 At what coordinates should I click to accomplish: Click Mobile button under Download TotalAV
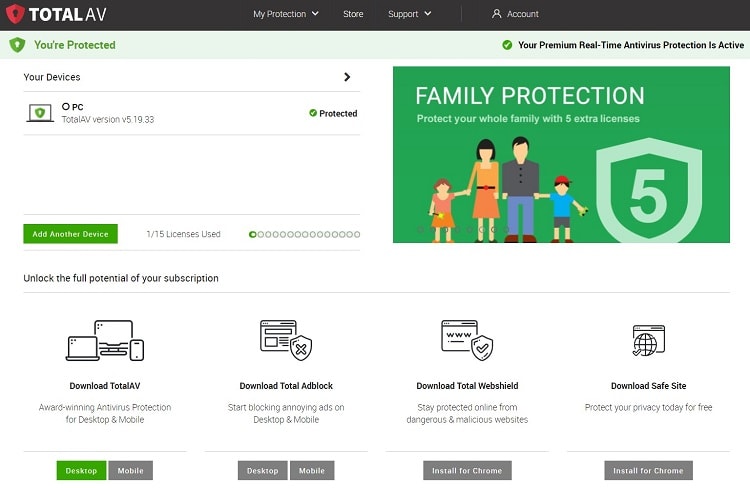(x=131, y=471)
